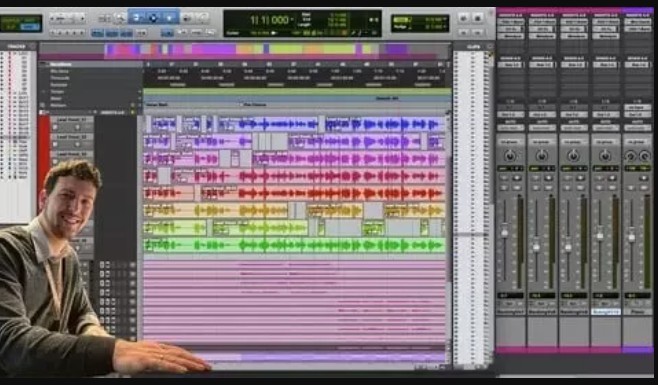Image resolution: width=658 pixels, height=385 pixels.
Task: Expand the Tempo ruler disclosure triangle
Action: click(44, 92)
